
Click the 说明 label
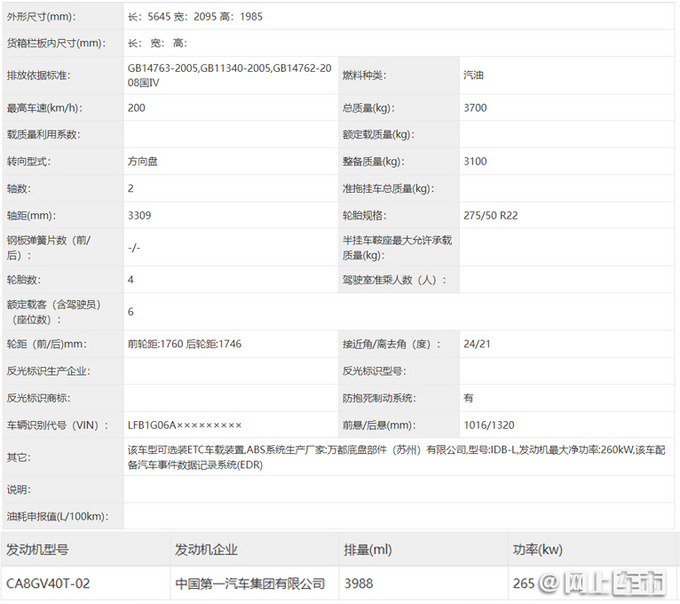19,490
